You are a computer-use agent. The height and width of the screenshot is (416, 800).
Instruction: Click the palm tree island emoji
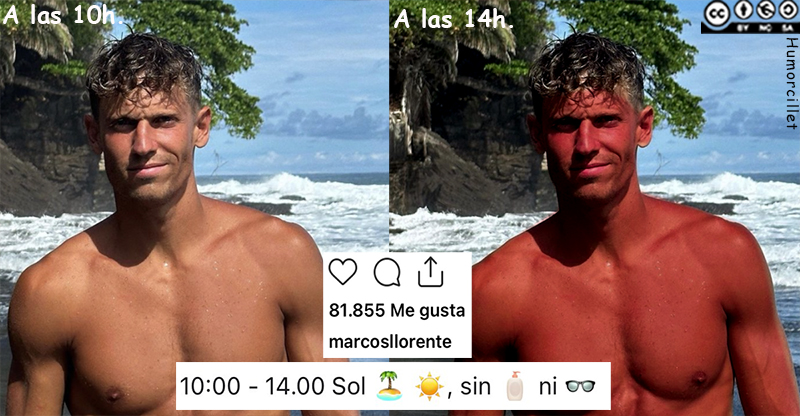(389, 386)
